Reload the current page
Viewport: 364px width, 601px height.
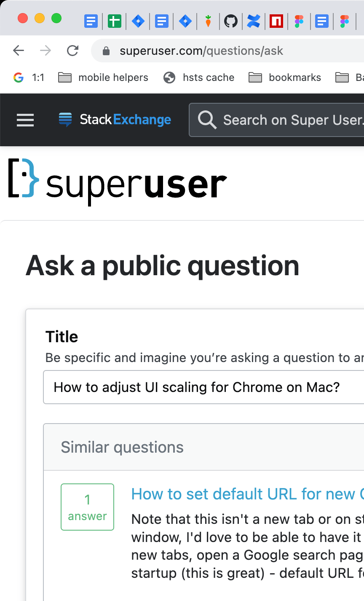pyautogui.click(x=72, y=50)
